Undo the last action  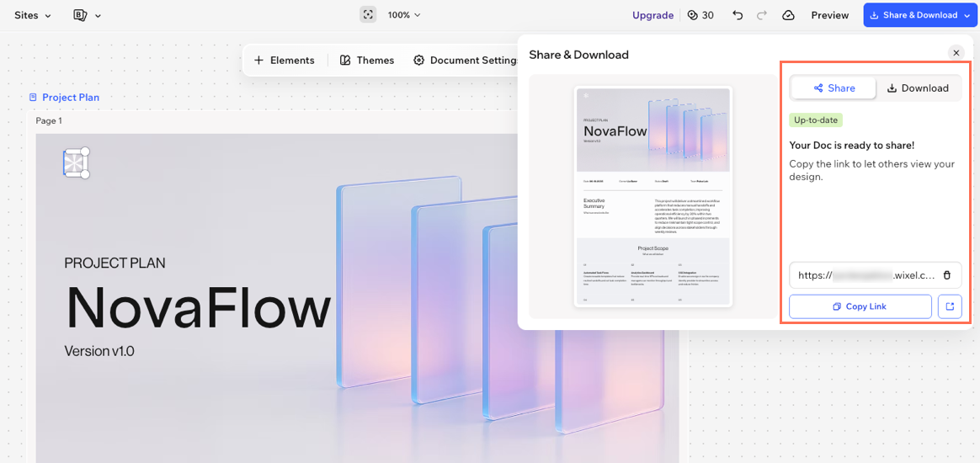point(738,15)
